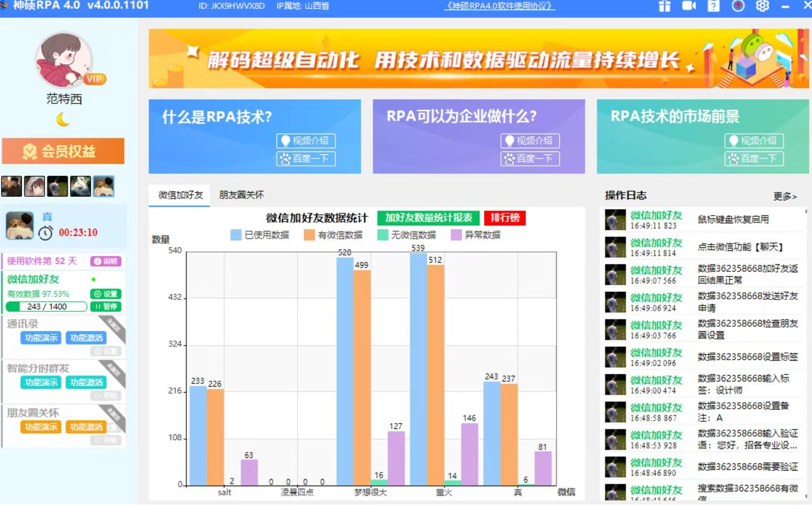Open the question mark help icon
The width and height of the screenshot is (812, 505).
tap(713, 6)
